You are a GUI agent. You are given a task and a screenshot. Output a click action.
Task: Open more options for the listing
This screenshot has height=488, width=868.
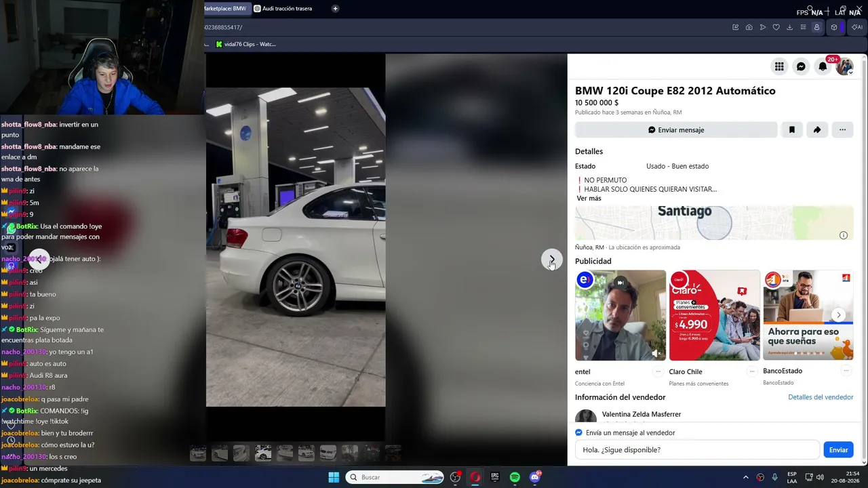tap(842, 129)
